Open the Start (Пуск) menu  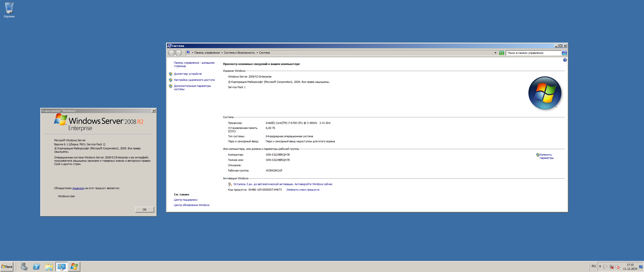(7, 266)
